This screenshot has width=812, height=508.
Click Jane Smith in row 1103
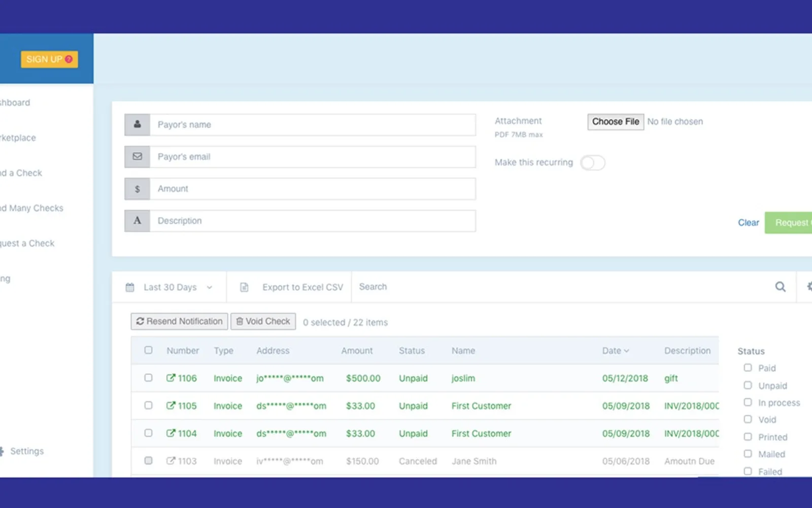[474, 461]
